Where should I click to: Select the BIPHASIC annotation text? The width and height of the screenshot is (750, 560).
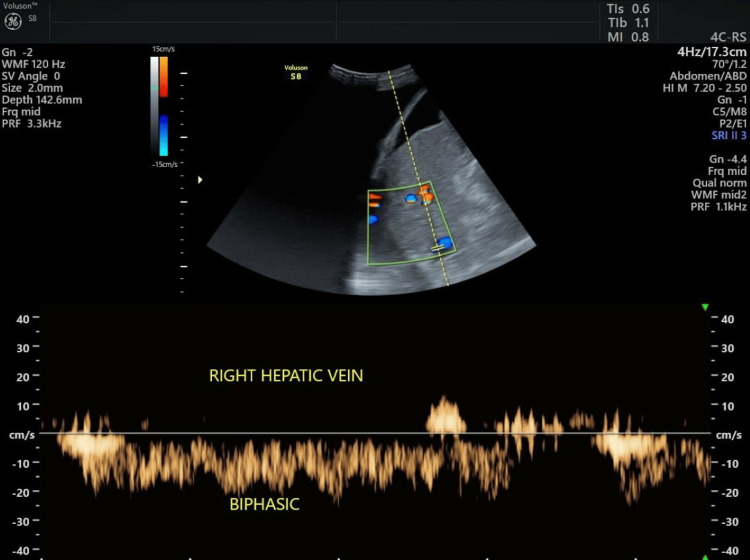pyautogui.click(x=265, y=504)
